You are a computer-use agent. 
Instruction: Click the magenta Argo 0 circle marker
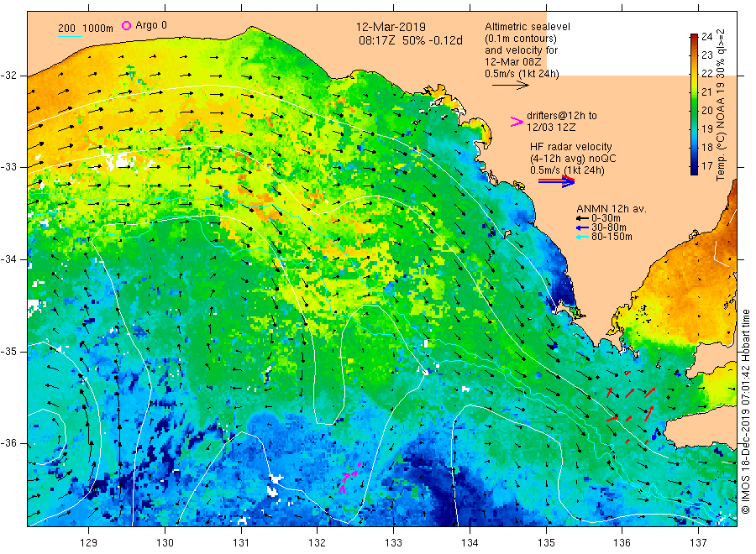[126, 25]
